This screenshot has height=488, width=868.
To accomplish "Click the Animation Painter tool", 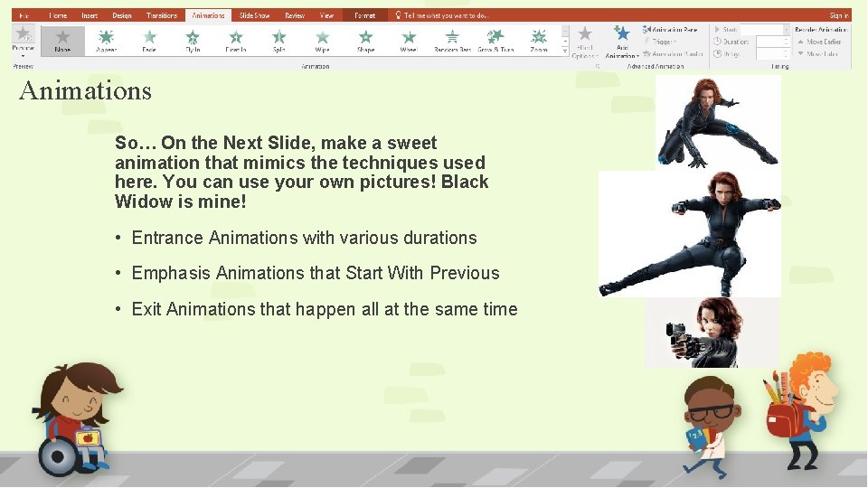I will pos(673,53).
